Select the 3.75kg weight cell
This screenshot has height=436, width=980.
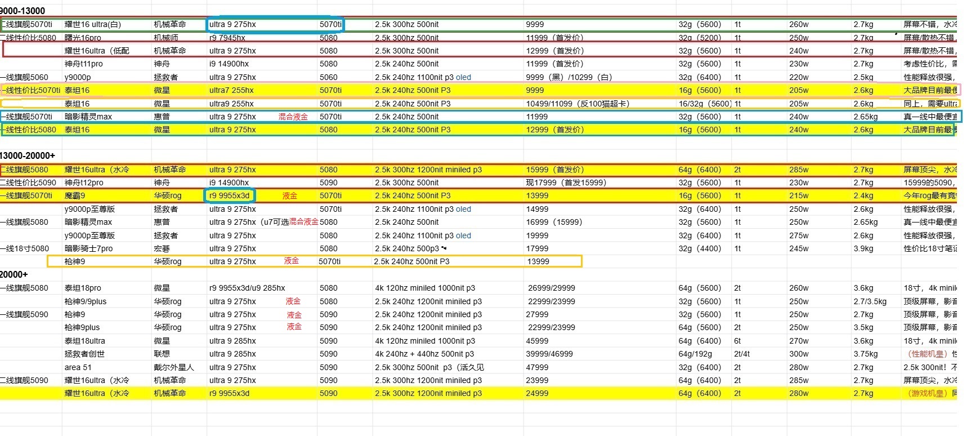coord(865,354)
